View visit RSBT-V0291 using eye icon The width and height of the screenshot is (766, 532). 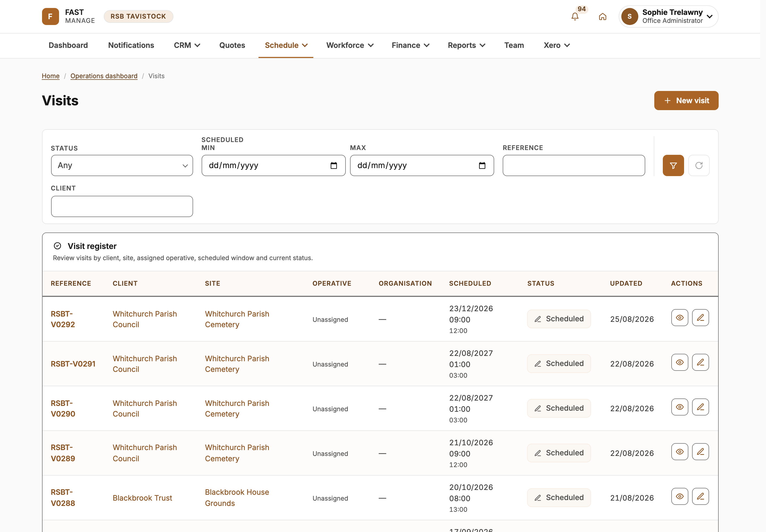pyautogui.click(x=680, y=362)
